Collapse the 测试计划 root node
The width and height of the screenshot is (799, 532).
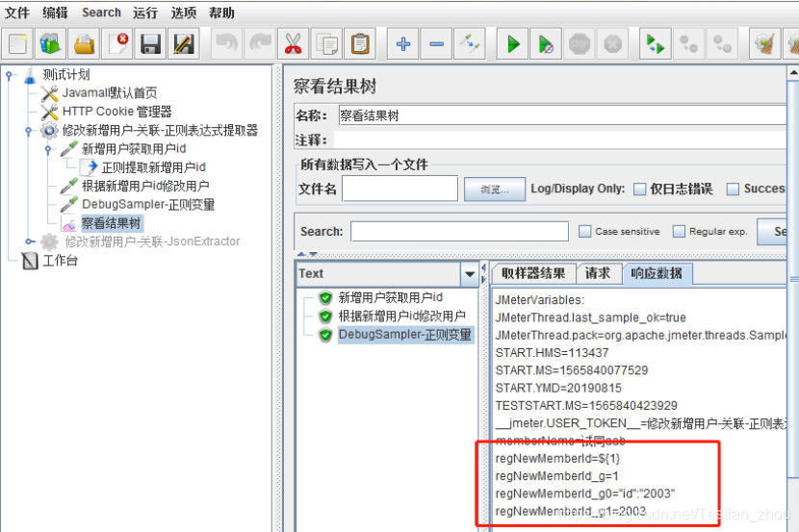tap(10, 75)
